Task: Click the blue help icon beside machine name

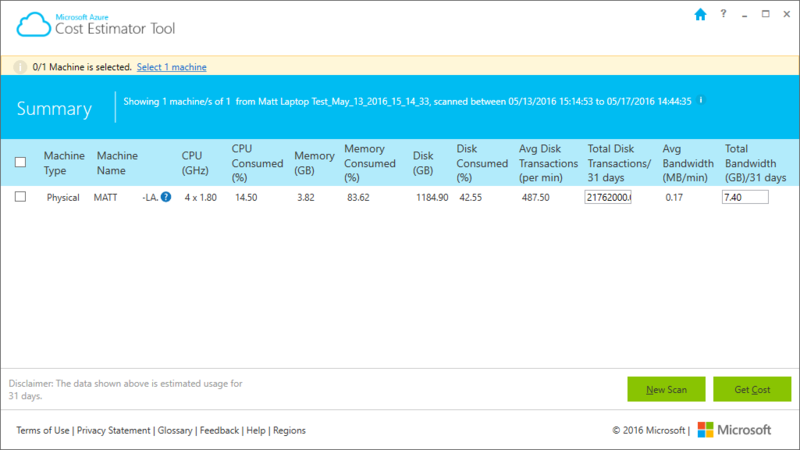Action: [166, 197]
